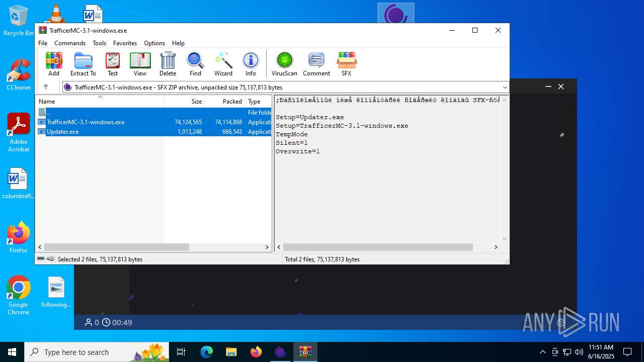Screen dimensions: 644x362
Task: Select Updater.exe file row
Action: point(153,132)
